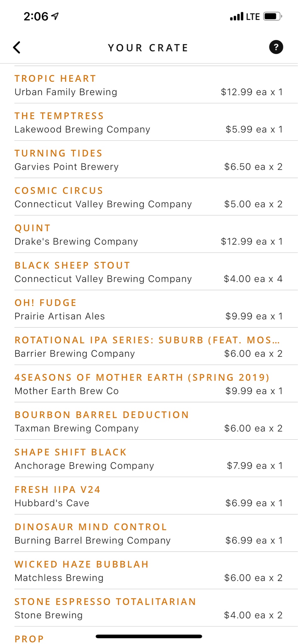Open 4Seasons of Mother Earth (Spring 2019)

pyautogui.click(x=149, y=384)
